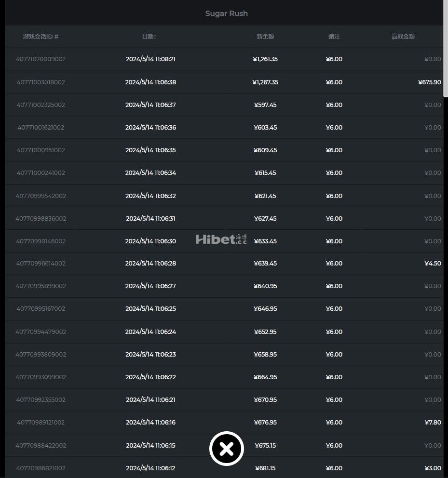Screen dimensions: 448x478
Task: Select session ID 40770986821002
Action: (x=41, y=468)
